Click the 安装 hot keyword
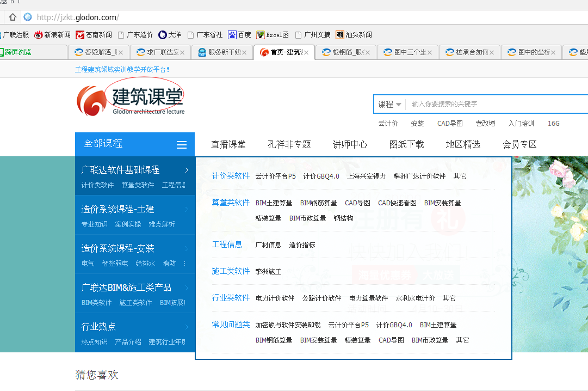Image resolution: width=588 pixels, height=391 pixels. pos(417,124)
